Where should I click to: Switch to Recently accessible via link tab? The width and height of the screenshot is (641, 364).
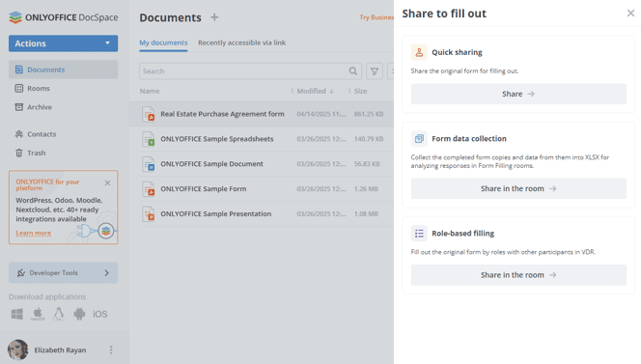click(242, 42)
